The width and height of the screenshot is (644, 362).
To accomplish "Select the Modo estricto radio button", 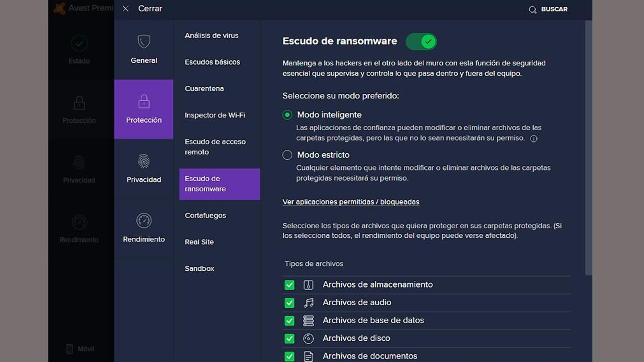I will point(287,155).
